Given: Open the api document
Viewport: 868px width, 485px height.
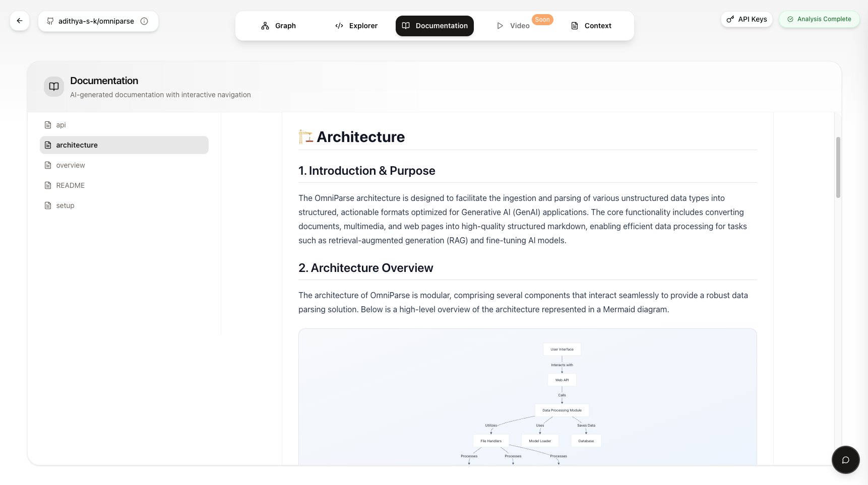Looking at the screenshot, I should [124, 125].
